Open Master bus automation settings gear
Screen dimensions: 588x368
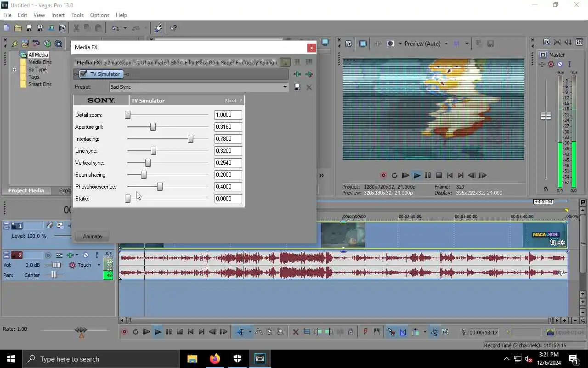pyautogui.click(x=551, y=64)
